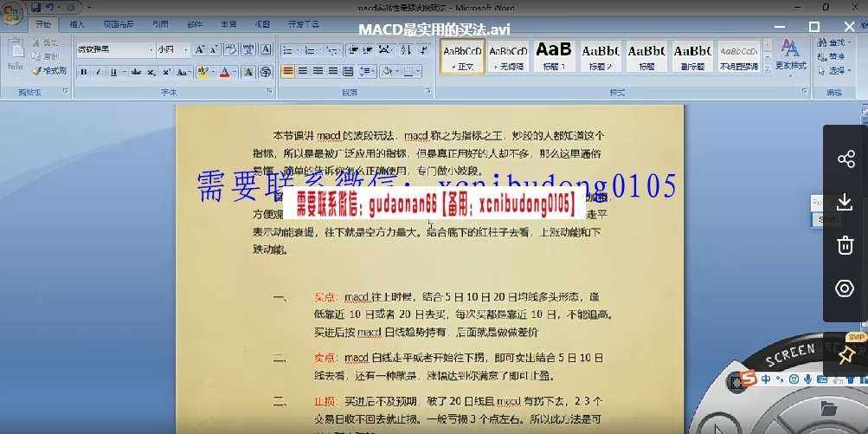Switch to the 开发工具 (Developer) tab

[304, 24]
